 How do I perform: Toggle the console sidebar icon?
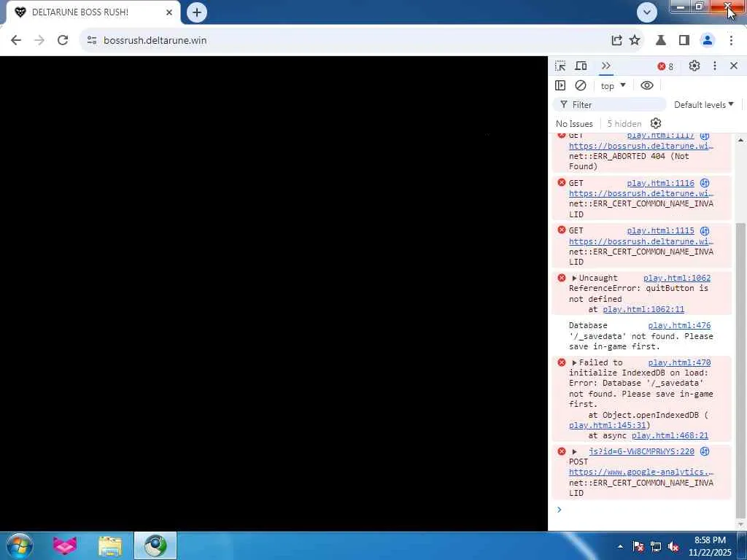click(560, 85)
